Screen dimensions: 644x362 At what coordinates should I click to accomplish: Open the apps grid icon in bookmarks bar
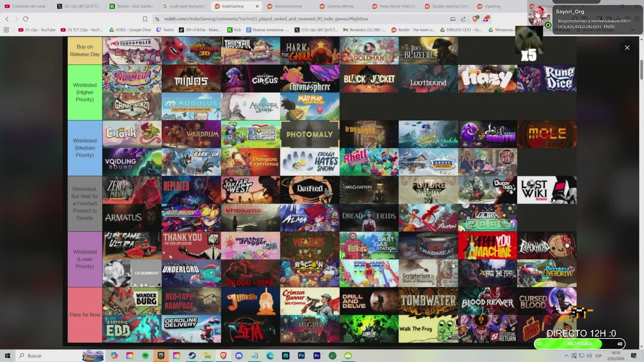pos(6,30)
